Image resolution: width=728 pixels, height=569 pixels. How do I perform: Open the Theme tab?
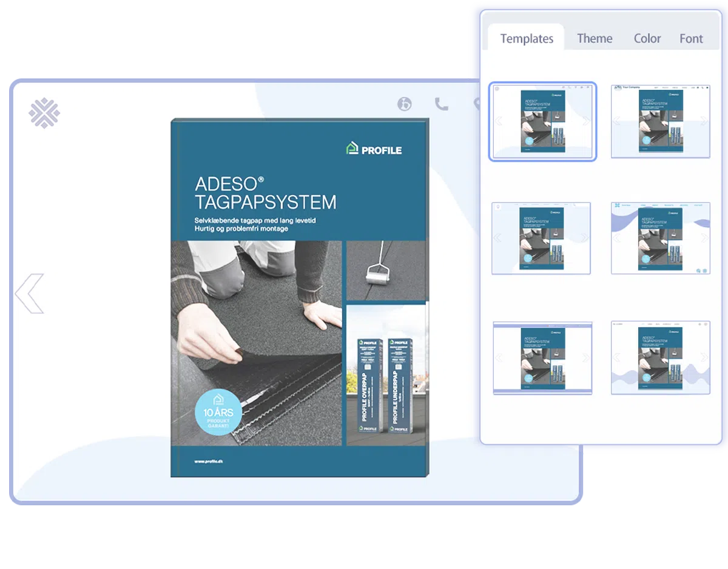595,39
